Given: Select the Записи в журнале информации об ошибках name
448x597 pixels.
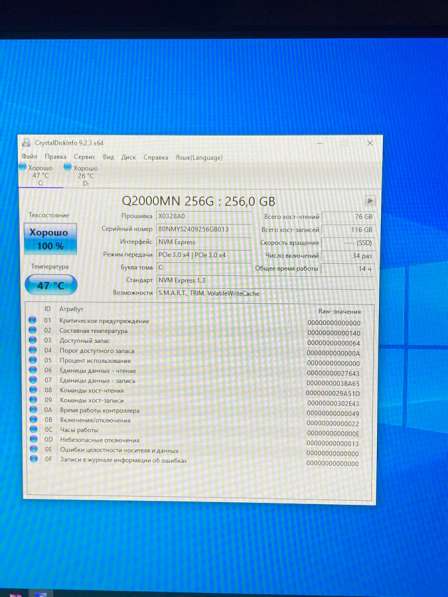Looking at the screenshot, I should pyautogui.click(x=123, y=460).
